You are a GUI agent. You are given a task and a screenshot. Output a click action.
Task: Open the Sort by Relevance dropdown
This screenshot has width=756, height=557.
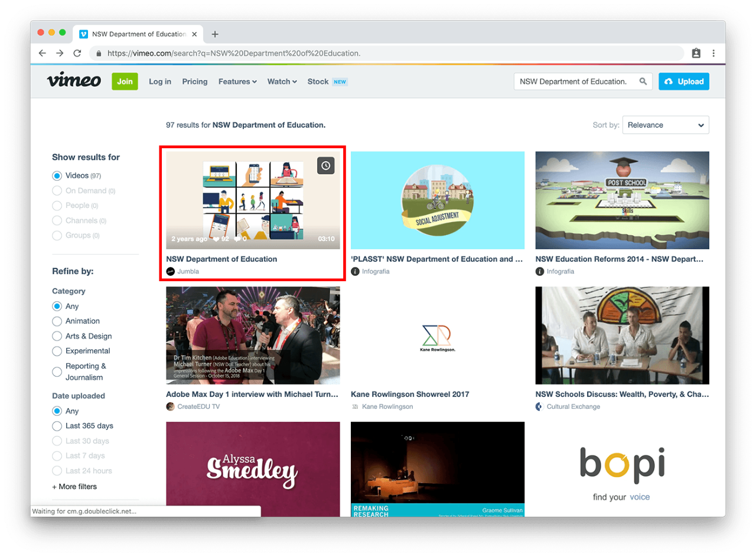pyautogui.click(x=666, y=125)
